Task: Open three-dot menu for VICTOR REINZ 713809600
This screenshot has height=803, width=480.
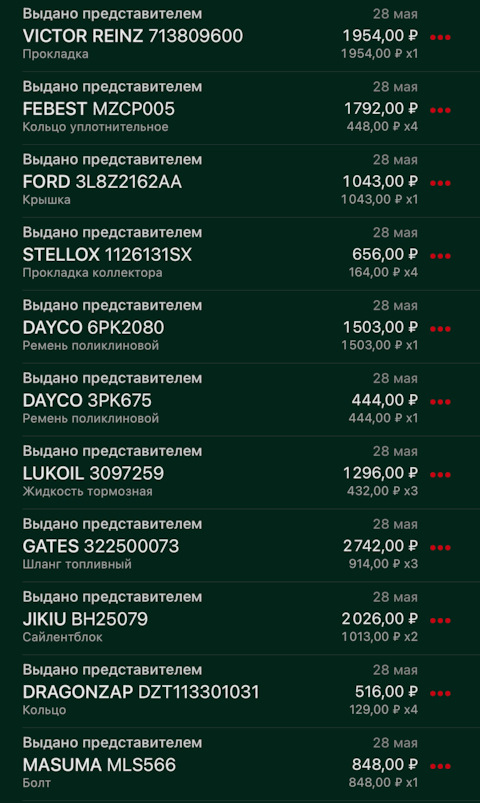Action: 440,37
